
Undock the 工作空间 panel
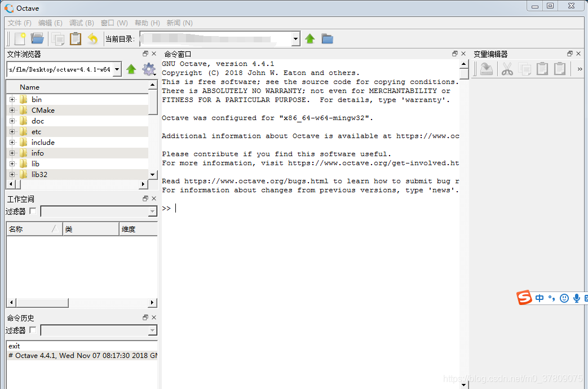[145, 198]
